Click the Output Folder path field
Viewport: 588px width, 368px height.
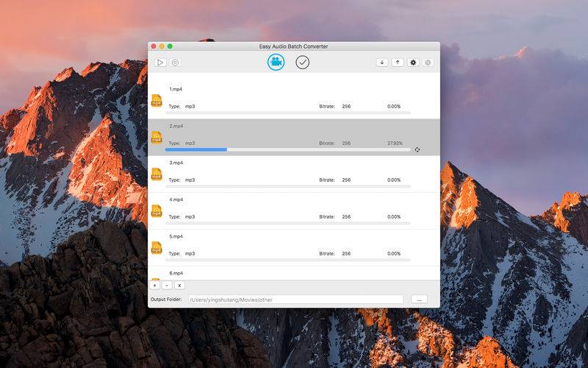(295, 300)
